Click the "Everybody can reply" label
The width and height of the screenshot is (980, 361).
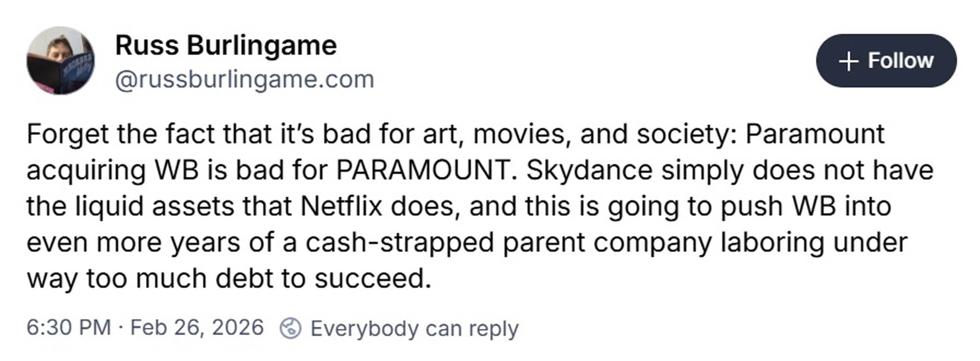[414, 328]
